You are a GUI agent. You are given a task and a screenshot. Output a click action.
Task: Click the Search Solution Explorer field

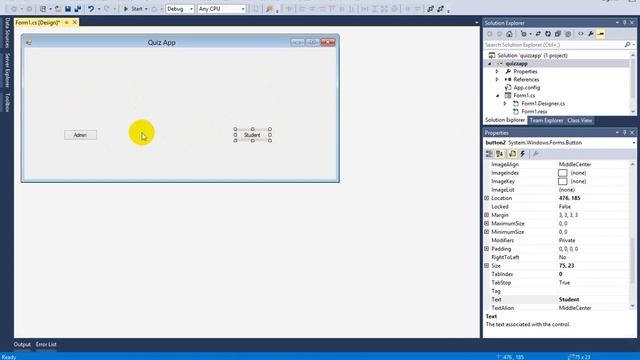[x=553, y=45]
